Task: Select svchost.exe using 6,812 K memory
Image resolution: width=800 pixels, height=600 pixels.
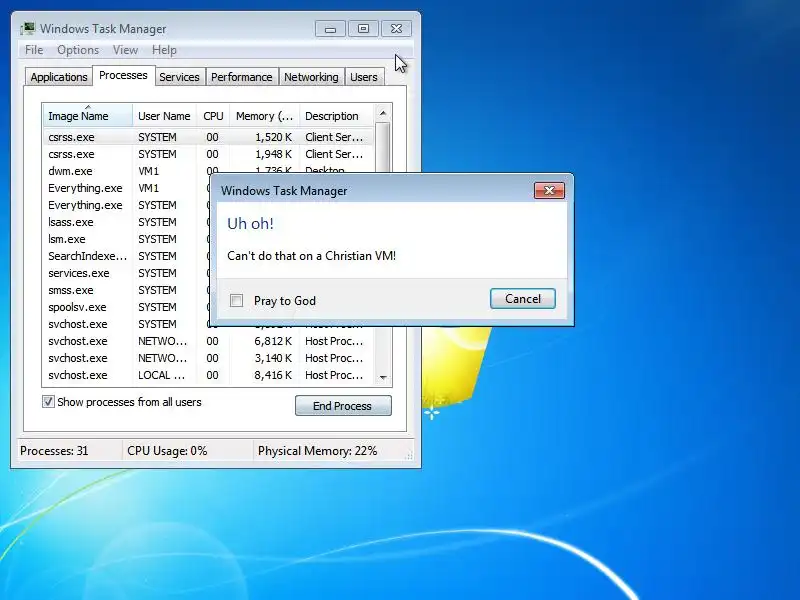Action: [208, 341]
